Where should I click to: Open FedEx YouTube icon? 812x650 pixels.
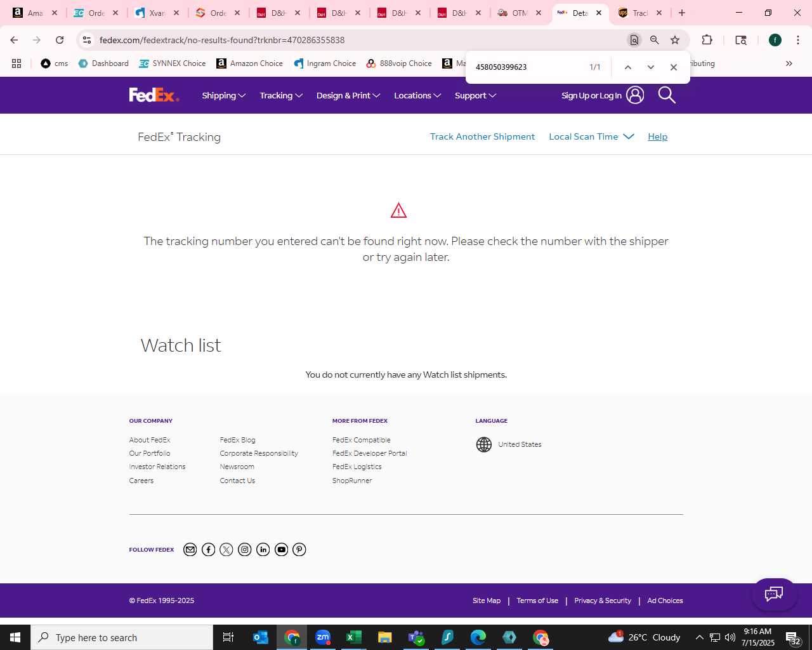coord(282,550)
